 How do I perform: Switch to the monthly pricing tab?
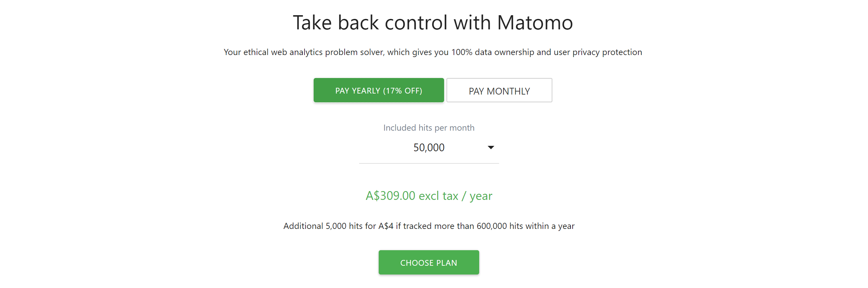click(499, 90)
